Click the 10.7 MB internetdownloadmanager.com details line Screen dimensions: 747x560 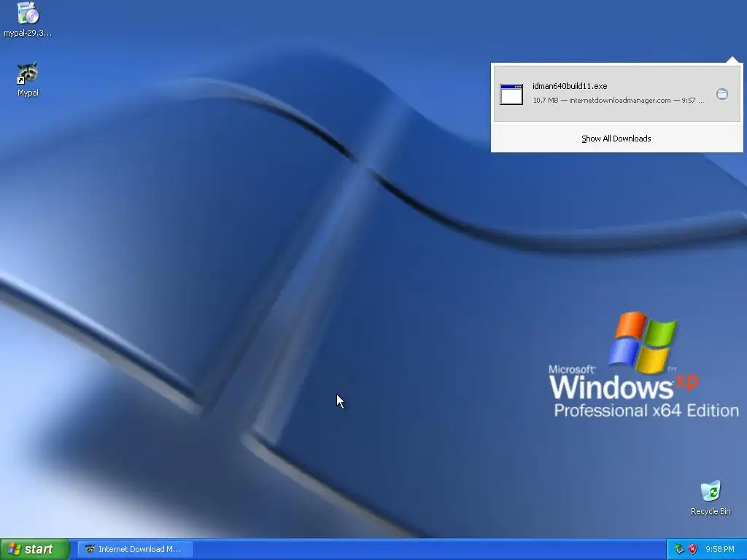tap(618, 101)
